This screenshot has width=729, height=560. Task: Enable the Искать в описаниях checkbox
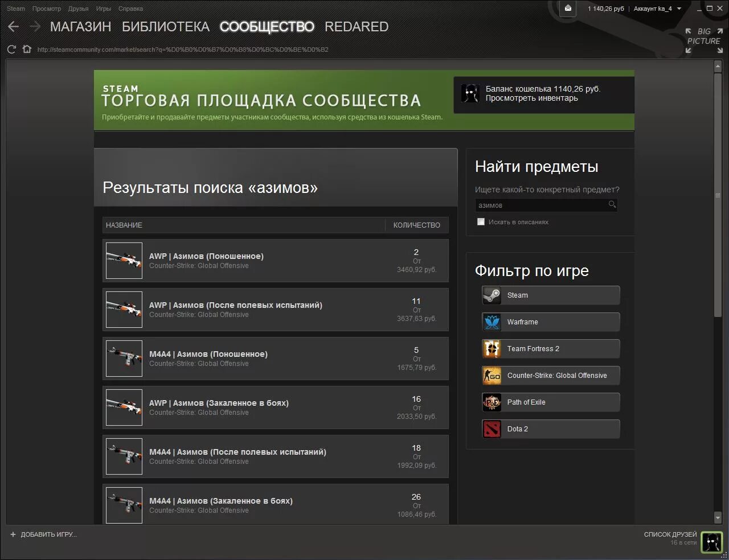[481, 222]
